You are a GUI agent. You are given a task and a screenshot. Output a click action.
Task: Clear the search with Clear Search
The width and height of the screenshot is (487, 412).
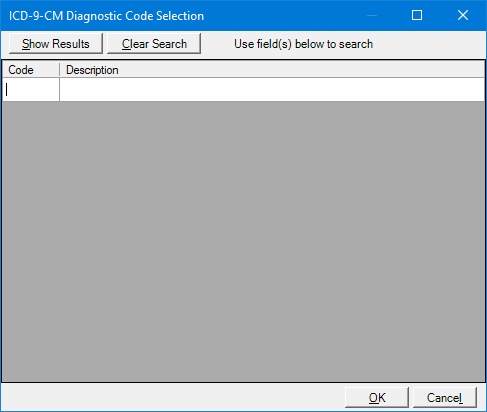[x=154, y=44]
